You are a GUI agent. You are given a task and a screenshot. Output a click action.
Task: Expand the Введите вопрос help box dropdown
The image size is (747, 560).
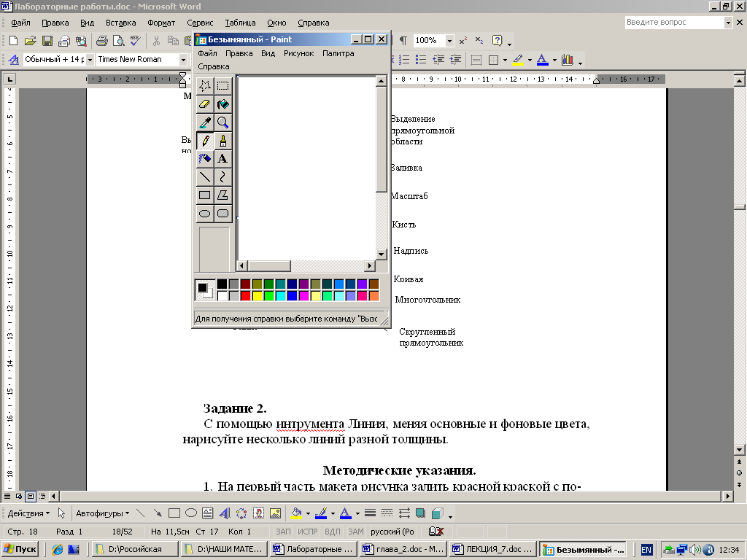click(728, 23)
